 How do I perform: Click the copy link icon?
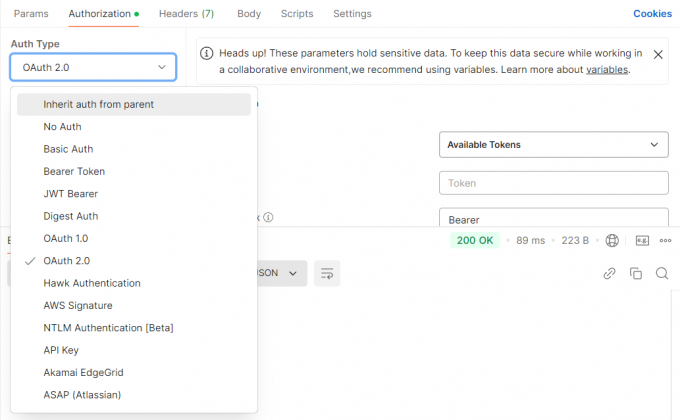pos(609,273)
